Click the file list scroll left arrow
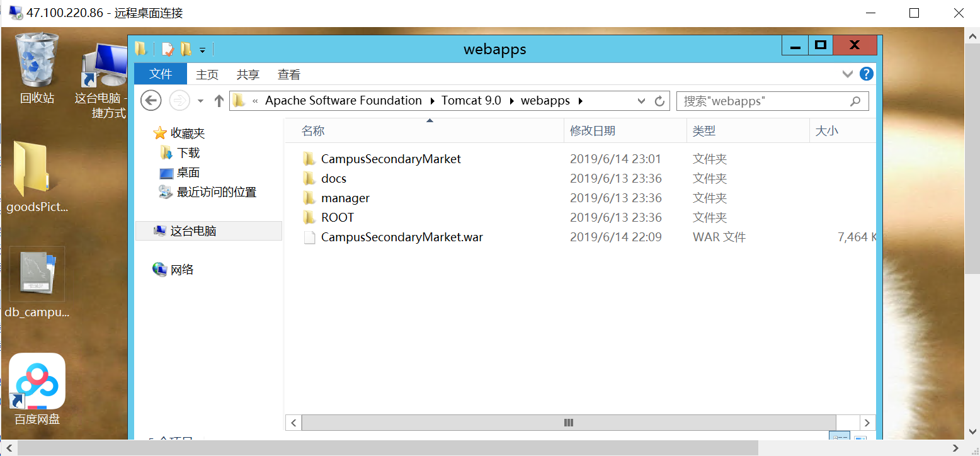 [x=293, y=423]
